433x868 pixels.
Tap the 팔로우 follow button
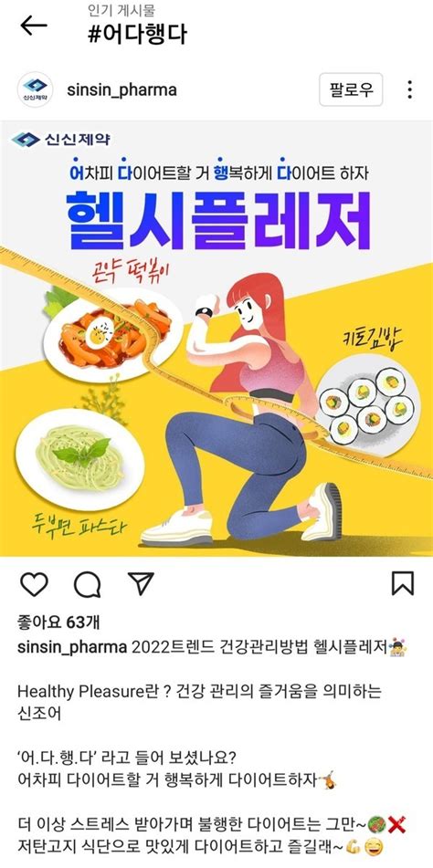(351, 89)
